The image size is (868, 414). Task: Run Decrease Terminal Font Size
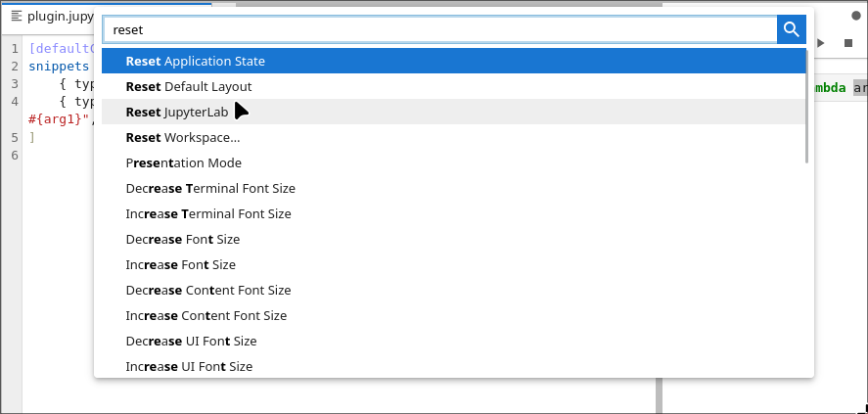[453, 188]
